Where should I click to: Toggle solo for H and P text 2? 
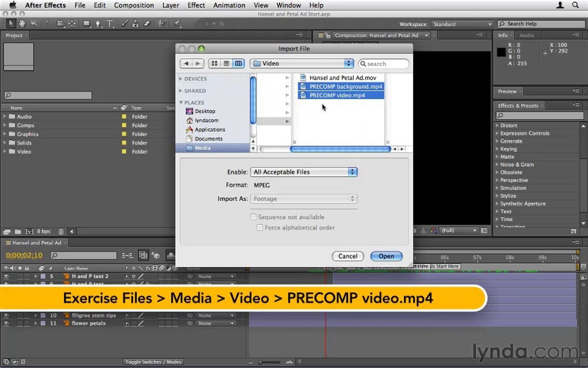tap(19, 276)
